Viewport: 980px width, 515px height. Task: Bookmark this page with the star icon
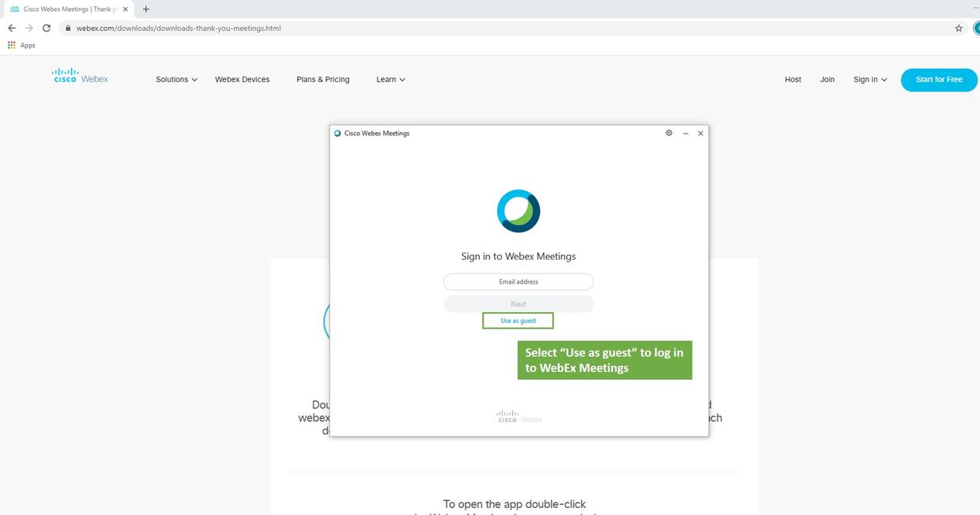click(959, 28)
